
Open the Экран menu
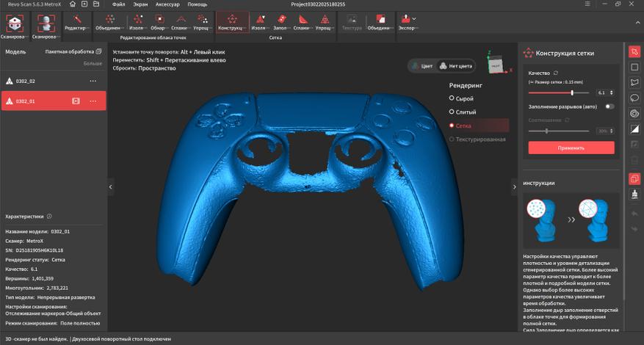pos(140,4)
